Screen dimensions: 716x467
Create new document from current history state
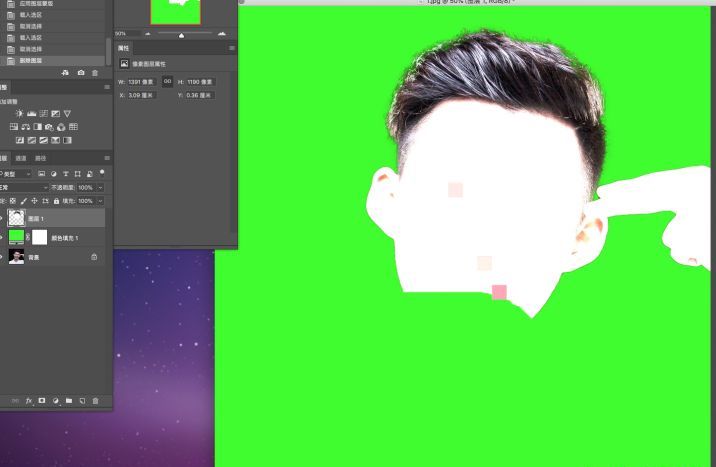coord(65,73)
